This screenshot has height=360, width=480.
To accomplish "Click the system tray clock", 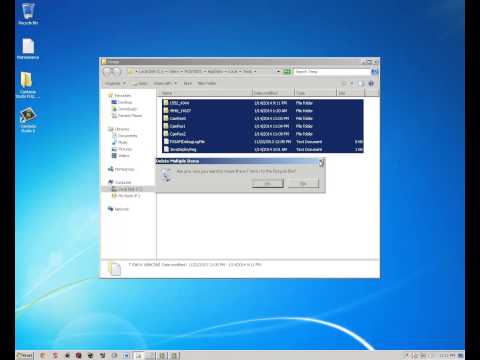I will tap(447, 356).
